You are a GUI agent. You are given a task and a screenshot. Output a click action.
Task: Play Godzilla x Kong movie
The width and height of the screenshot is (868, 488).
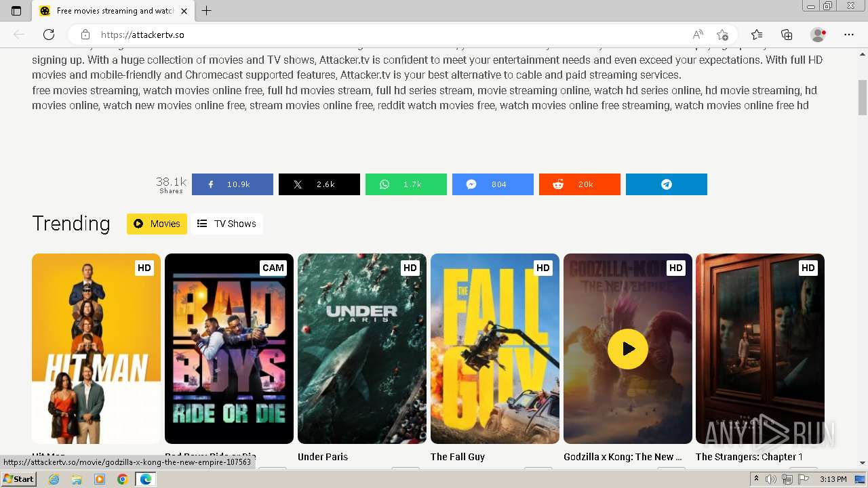click(x=627, y=349)
